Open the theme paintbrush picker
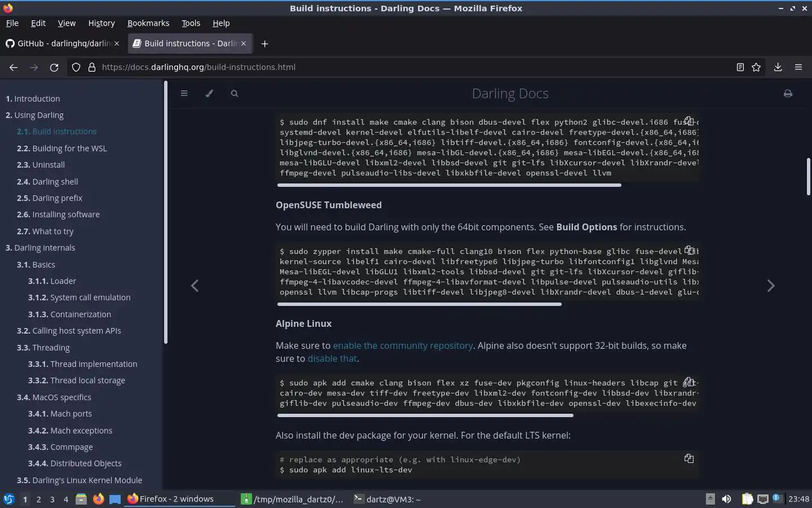 [x=209, y=94]
